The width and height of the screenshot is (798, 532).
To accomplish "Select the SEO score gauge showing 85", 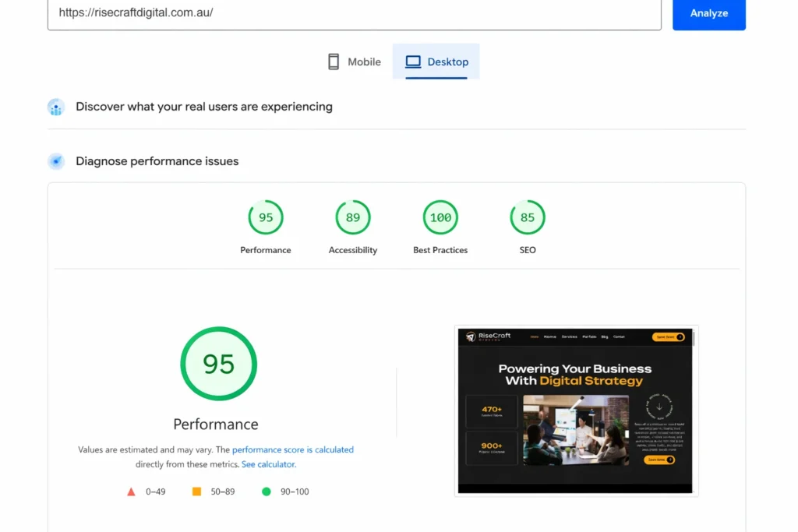I will click(528, 218).
